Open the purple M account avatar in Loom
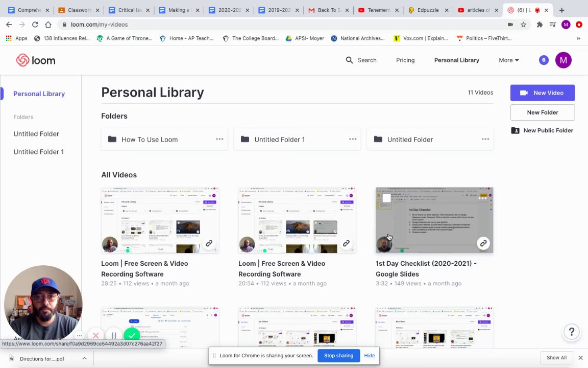Viewport: 588px width, 368px height. [563, 60]
